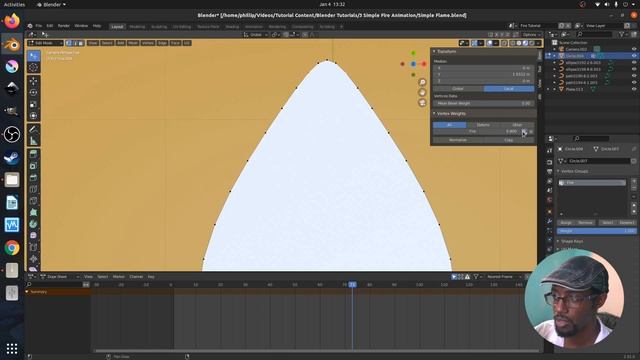Switch to the Sculpting workspace tab
The image size is (640, 360).
[159, 27]
